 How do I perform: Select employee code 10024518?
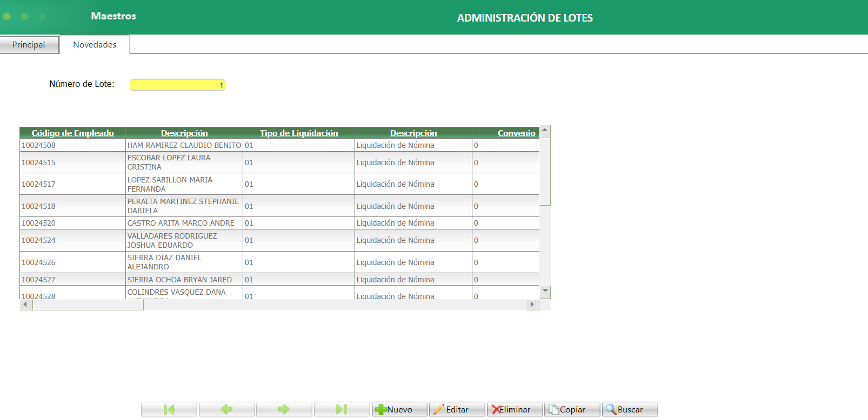[x=72, y=206]
